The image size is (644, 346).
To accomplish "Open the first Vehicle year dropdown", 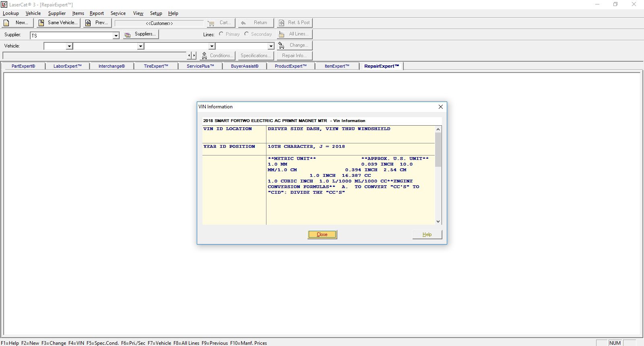I will (x=69, y=46).
